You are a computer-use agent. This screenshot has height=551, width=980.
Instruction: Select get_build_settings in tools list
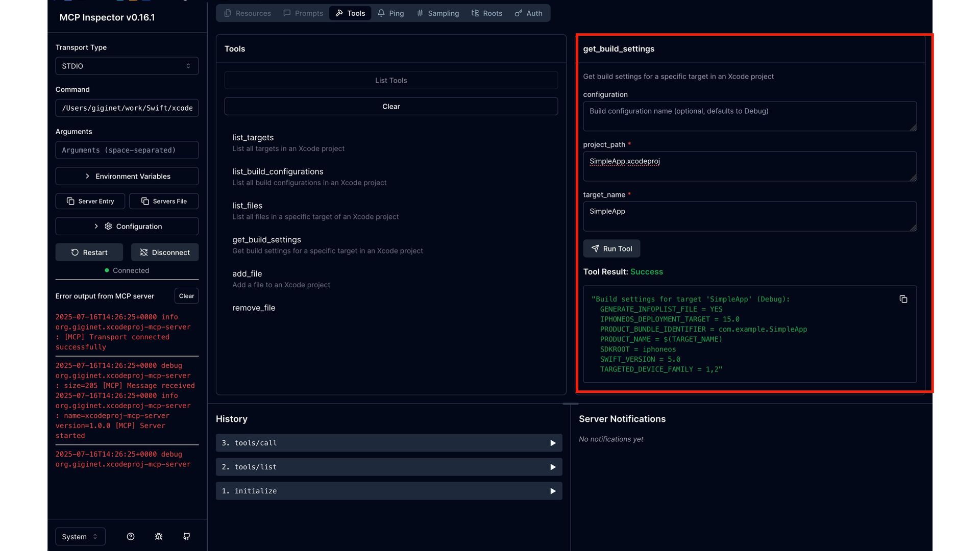point(391,245)
